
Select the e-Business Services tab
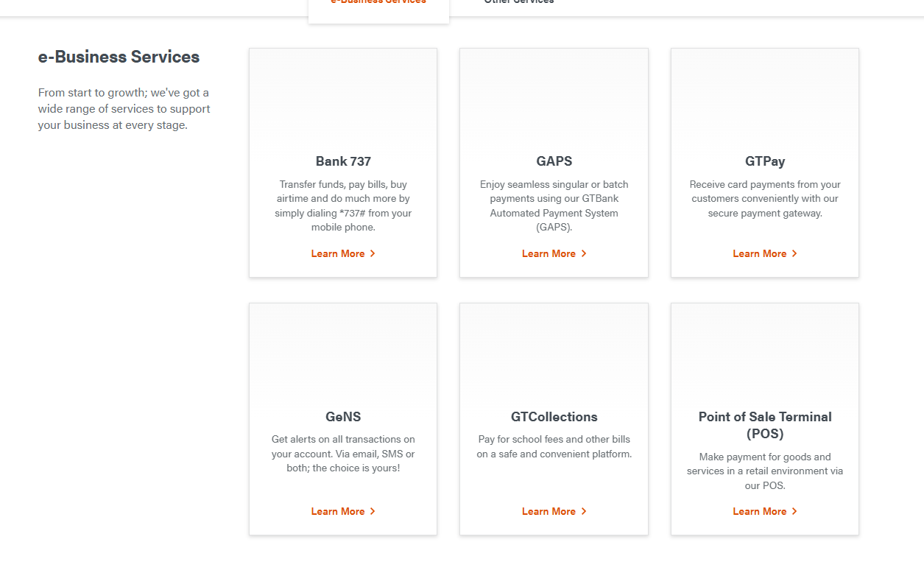378,4
